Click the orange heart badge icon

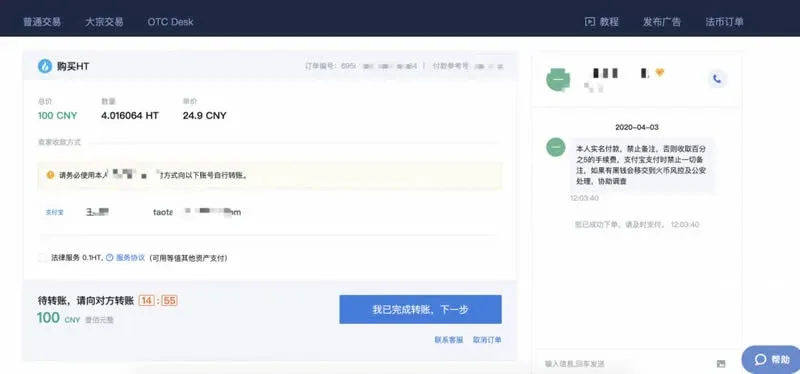coord(660,73)
